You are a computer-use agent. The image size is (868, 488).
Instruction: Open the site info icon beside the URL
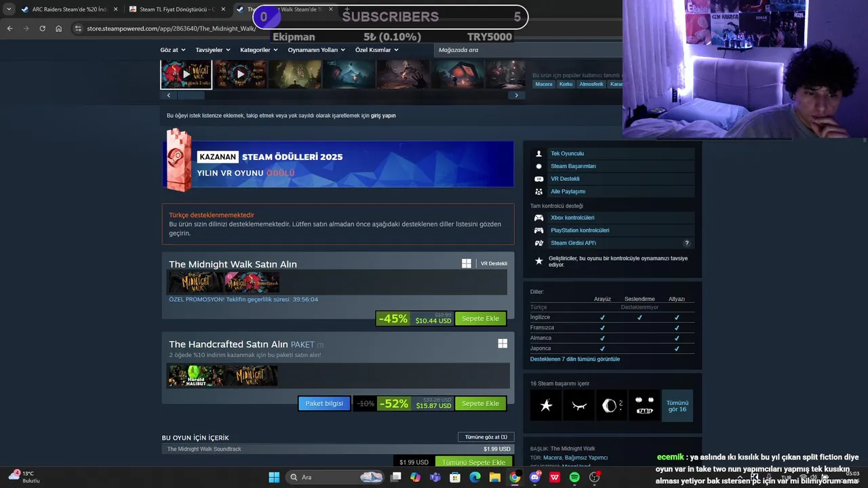(79, 28)
